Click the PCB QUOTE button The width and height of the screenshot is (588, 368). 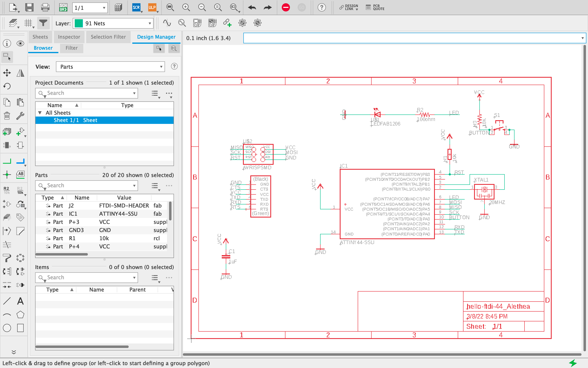pos(375,7)
